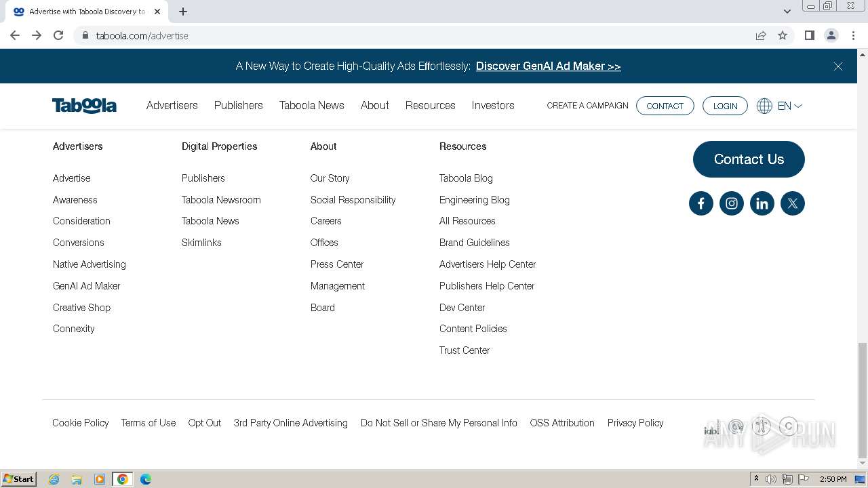This screenshot has width=868, height=488.
Task: Click Create a Campaign link
Action: pyautogui.click(x=588, y=106)
